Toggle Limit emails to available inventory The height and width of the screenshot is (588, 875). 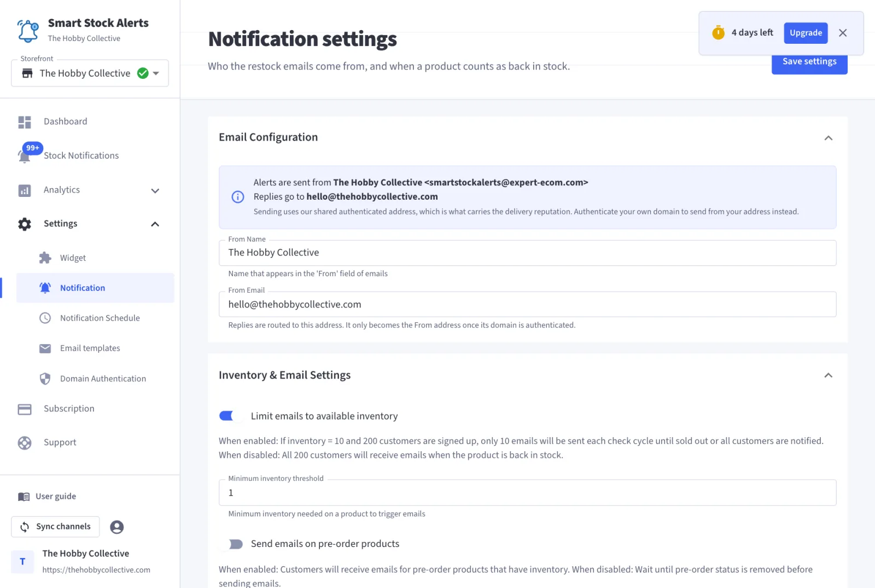pos(230,416)
